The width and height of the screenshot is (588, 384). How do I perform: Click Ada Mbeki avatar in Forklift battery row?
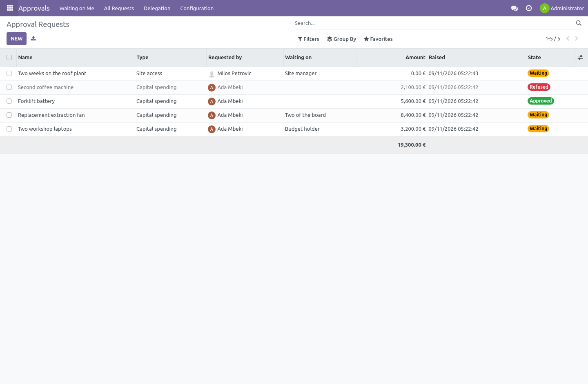[x=212, y=101]
